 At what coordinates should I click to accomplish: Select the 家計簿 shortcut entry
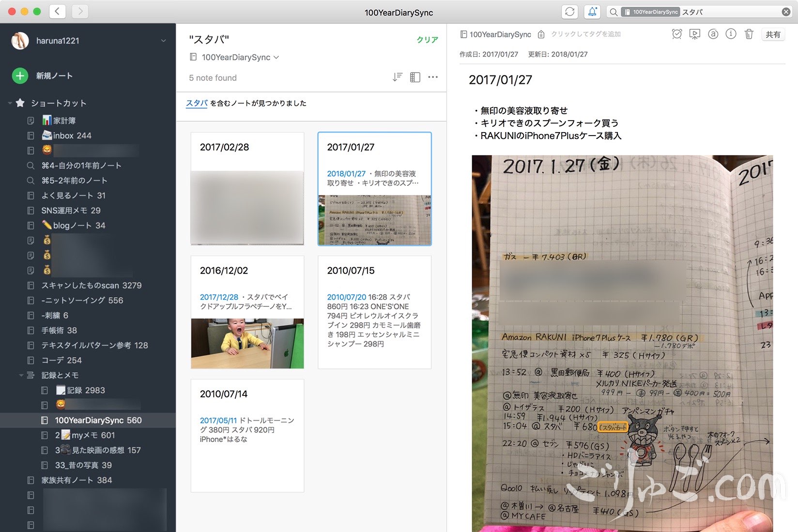64,120
